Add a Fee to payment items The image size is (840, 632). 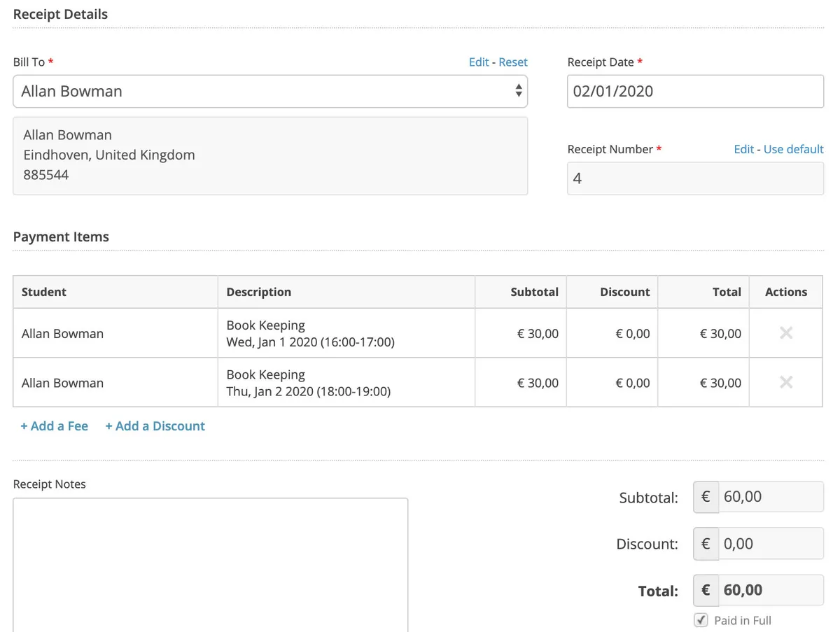tap(55, 426)
